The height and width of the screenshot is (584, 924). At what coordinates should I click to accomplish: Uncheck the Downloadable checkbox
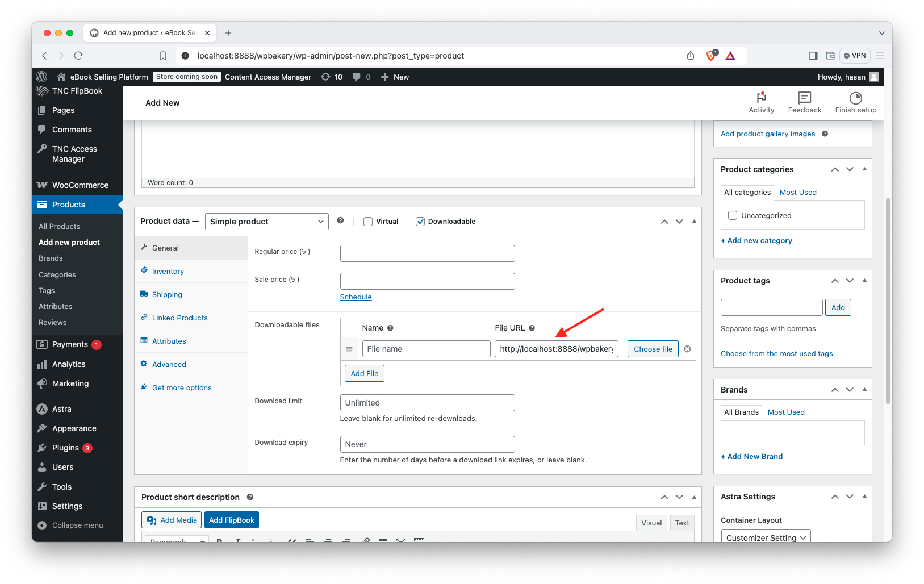[x=420, y=222]
